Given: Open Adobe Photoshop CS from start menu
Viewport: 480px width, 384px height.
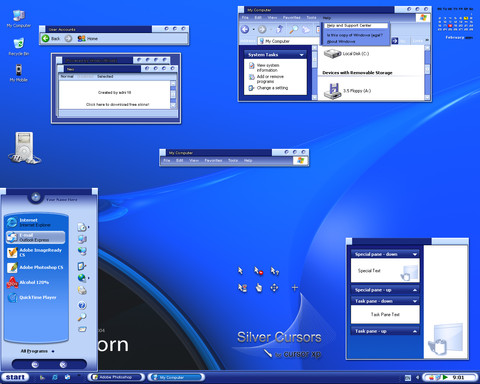Looking at the screenshot, I should pyautogui.click(x=36, y=267).
